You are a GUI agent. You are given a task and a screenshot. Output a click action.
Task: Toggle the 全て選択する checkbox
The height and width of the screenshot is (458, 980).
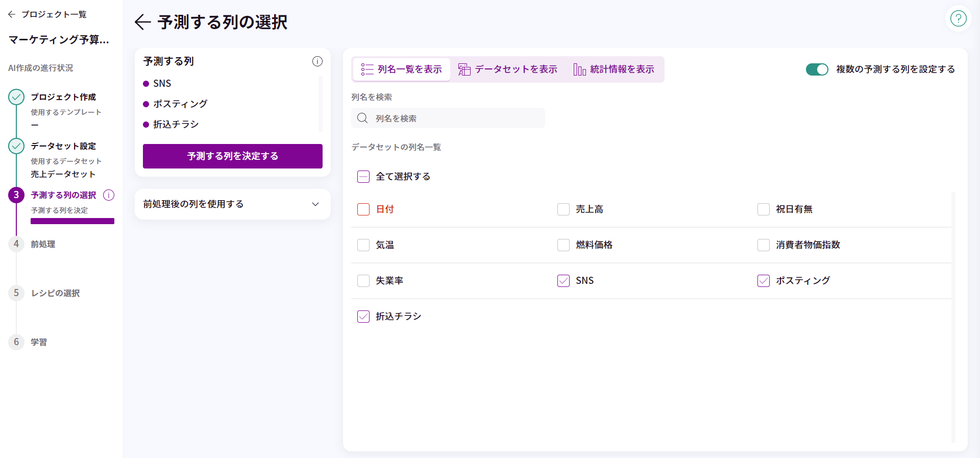tap(363, 177)
